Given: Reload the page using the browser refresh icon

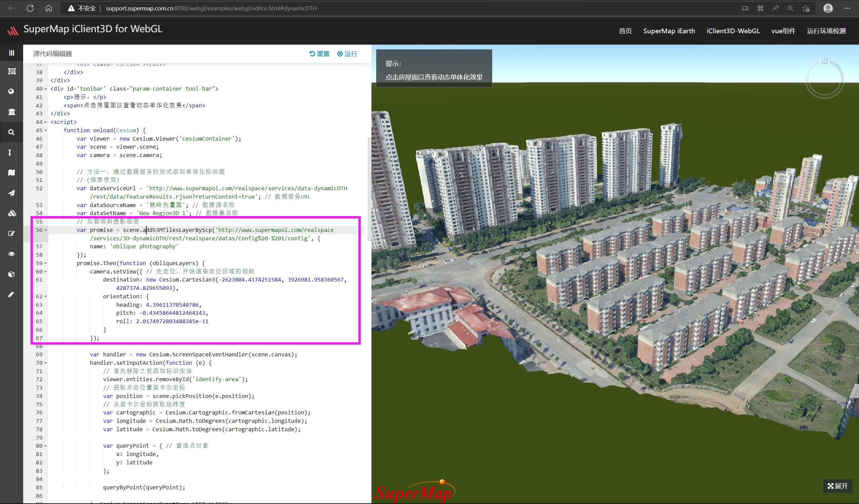Looking at the screenshot, I should tap(30, 8).
